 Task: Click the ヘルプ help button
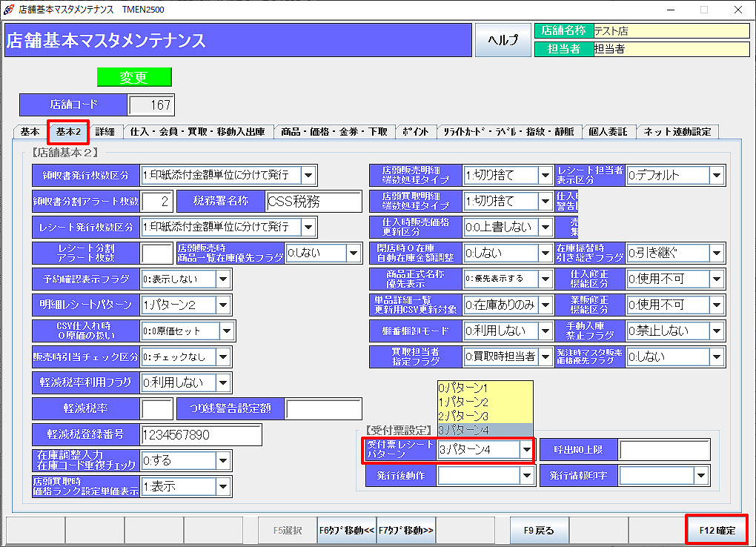pos(503,40)
